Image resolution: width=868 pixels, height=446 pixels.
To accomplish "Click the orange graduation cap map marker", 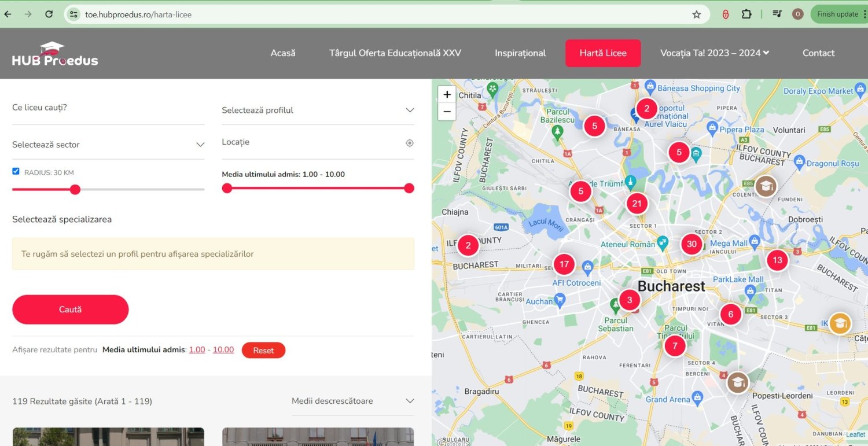I will click(840, 323).
